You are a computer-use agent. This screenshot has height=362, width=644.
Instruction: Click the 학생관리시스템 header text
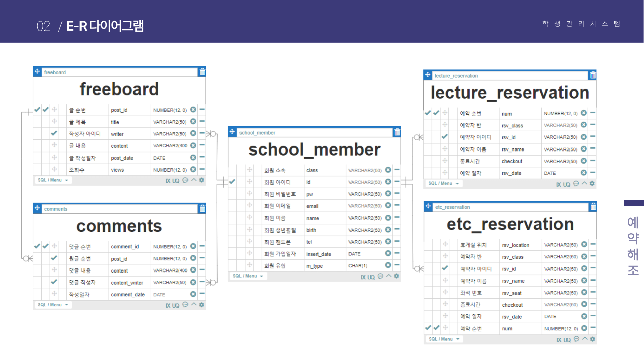[x=581, y=24]
